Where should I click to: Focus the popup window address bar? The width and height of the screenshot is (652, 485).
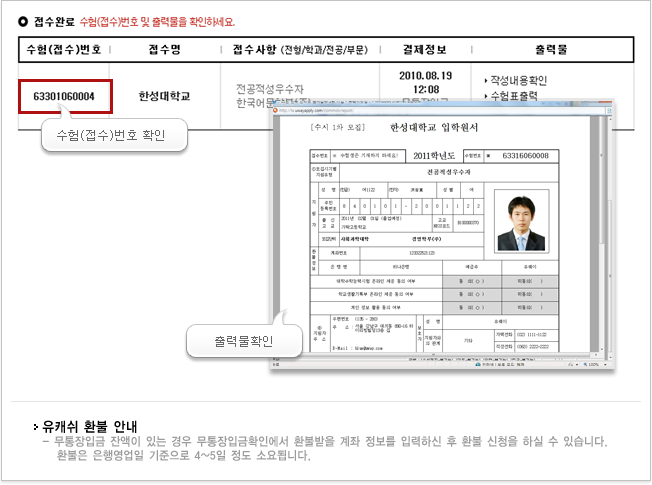441,111
